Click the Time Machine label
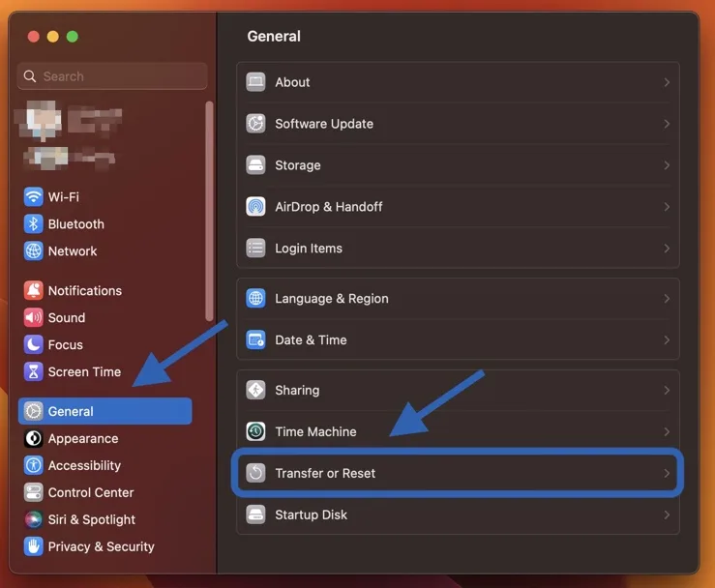 (x=316, y=431)
